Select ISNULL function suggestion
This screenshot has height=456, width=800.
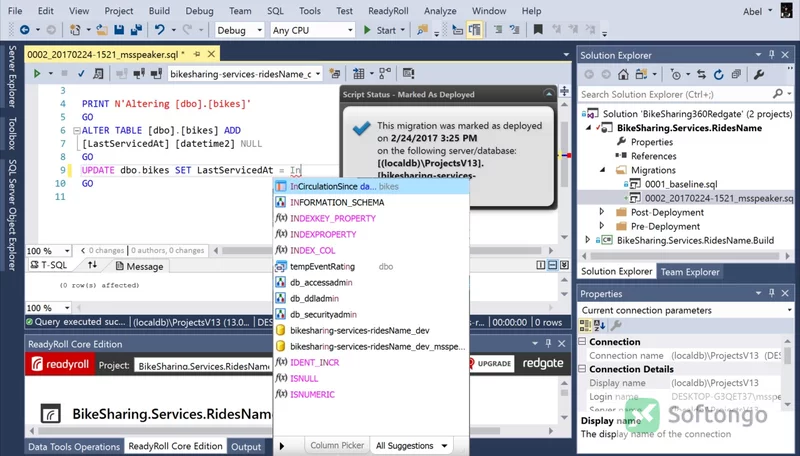pyautogui.click(x=371, y=378)
